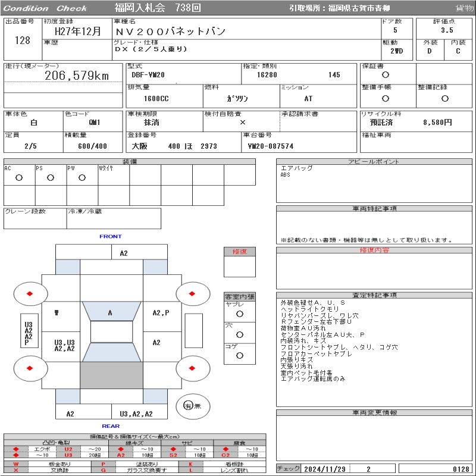Click the エアバッグ appeal point
This screenshot has height=476, width=476.
point(296,168)
